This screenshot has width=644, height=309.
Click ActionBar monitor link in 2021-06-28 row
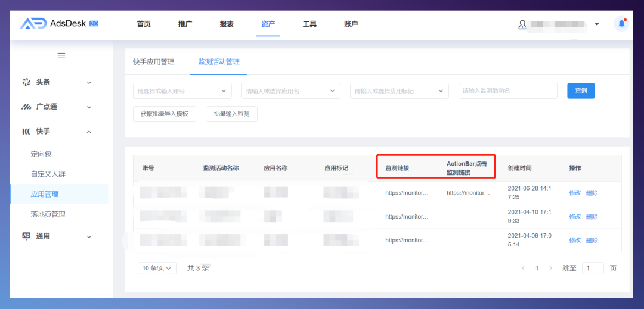468,193
